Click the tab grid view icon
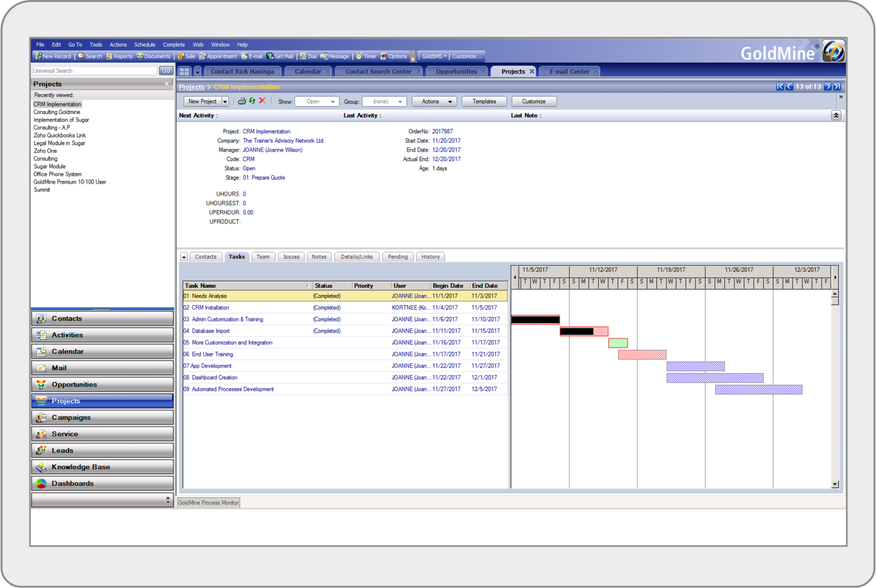Viewport: 876px width, 588px height. point(184,71)
